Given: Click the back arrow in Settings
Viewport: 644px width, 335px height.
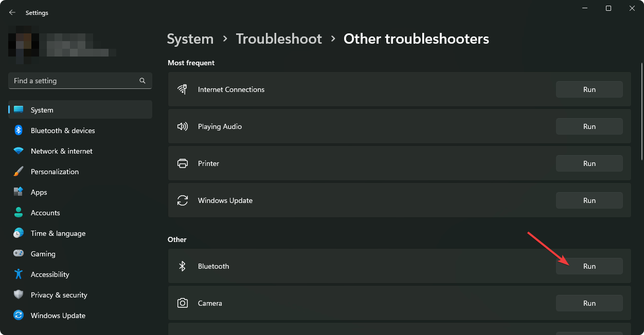Looking at the screenshot, I should coord(12,12).
